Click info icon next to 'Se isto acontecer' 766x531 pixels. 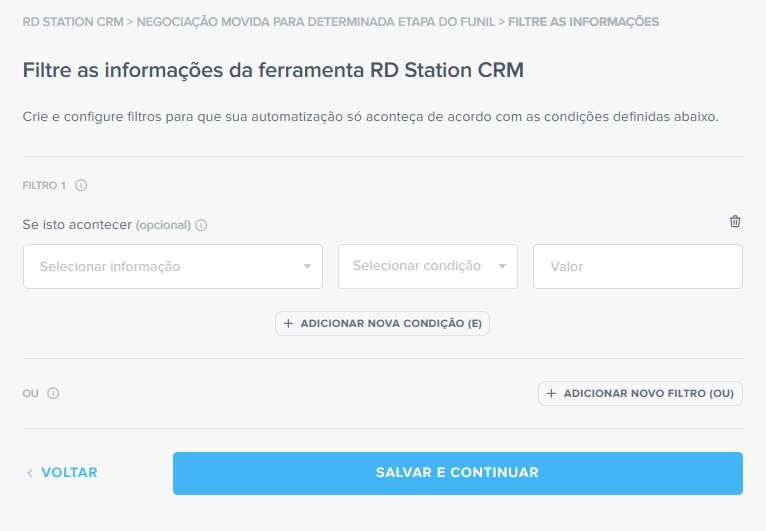(x=201, y=225)
